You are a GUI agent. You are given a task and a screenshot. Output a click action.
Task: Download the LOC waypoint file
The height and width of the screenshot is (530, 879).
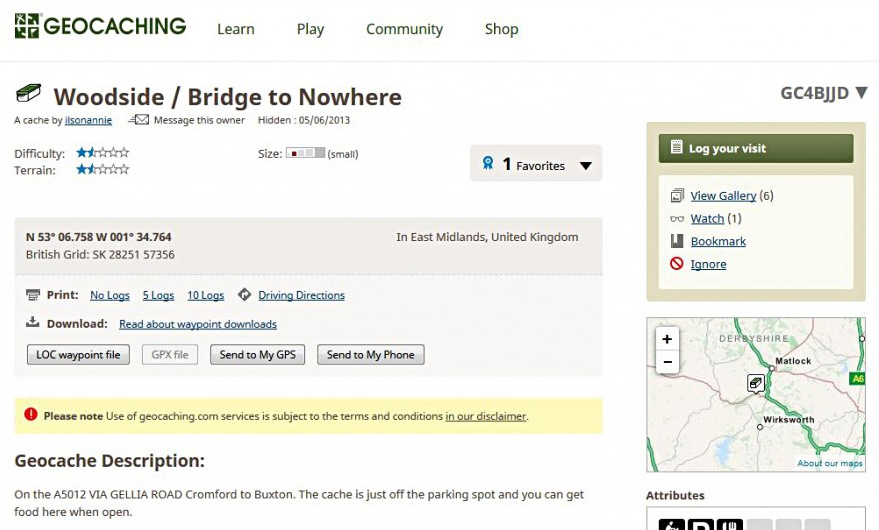tap(78, 355)
